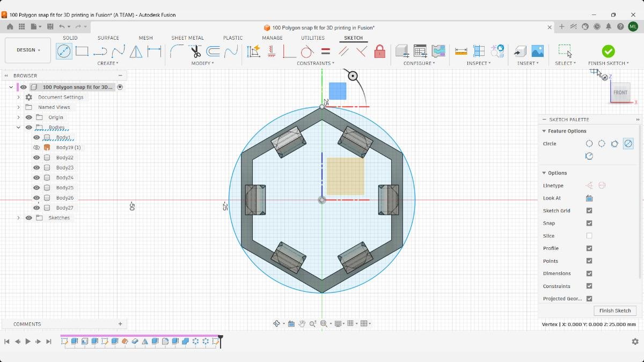Switch to the SHEET METAL tab
This screenshot has width=644, height=362.
[x=188, y=38]
